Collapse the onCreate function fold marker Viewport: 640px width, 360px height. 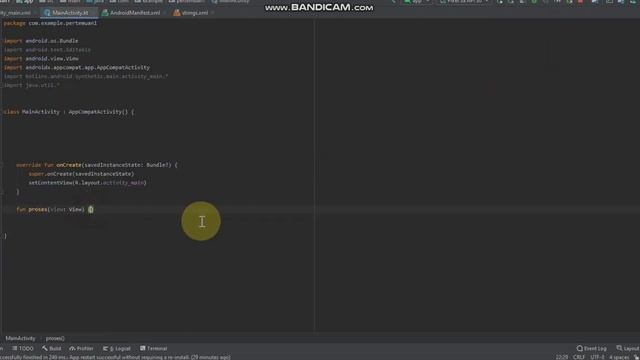(2, 165)
